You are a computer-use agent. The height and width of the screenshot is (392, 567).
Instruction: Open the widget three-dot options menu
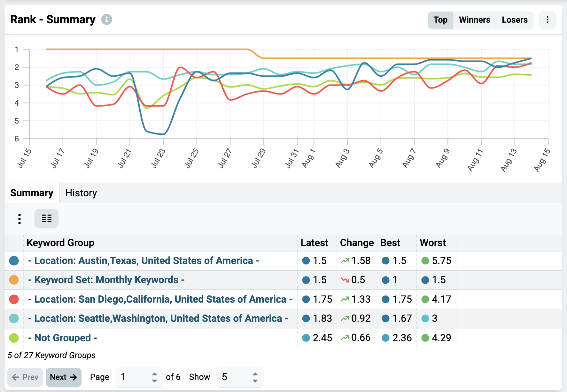point(548,20)
